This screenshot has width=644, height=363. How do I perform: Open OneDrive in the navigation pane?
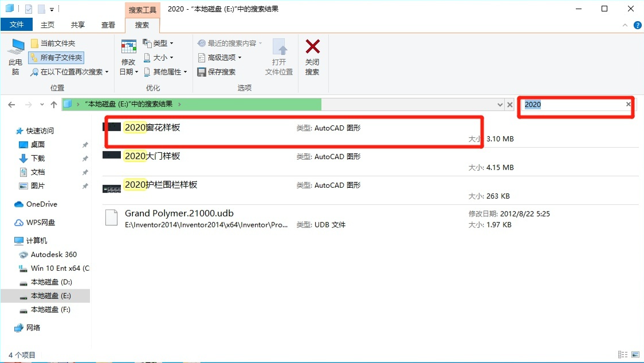coord(41,204)
